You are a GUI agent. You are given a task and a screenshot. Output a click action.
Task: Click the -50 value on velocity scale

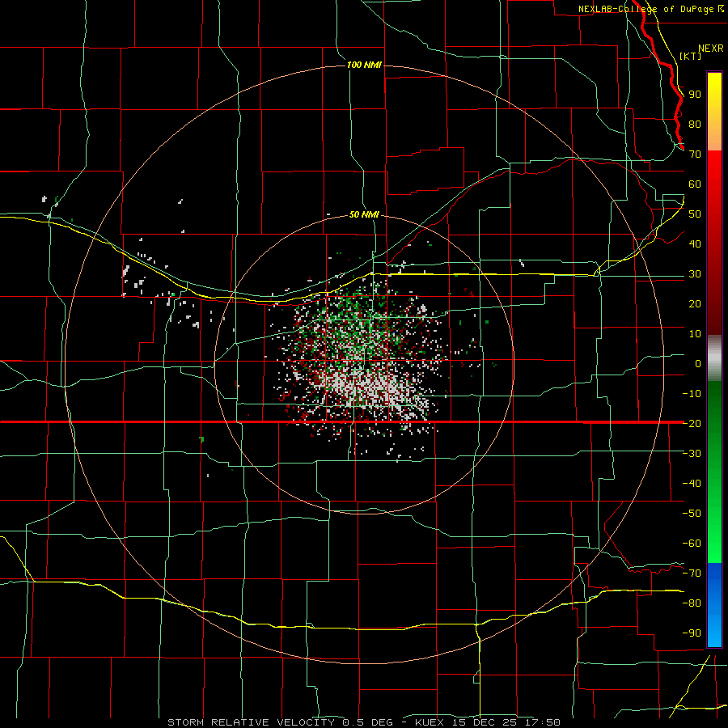click(x=692, y=514)
